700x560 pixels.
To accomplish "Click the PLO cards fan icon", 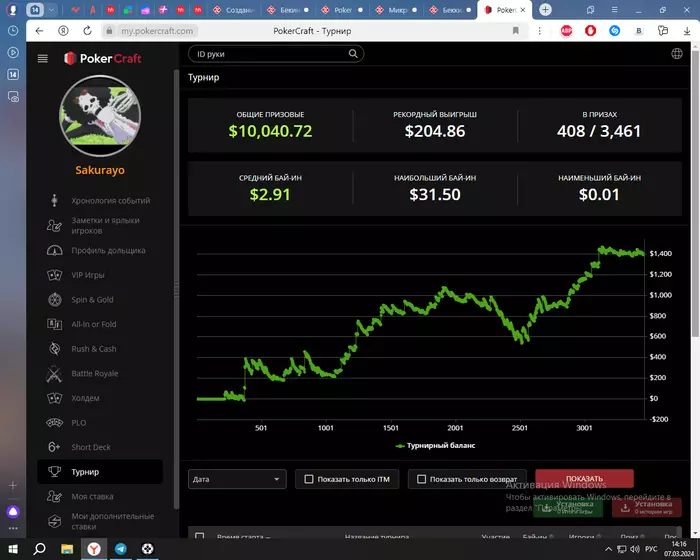I will (x=54, y=422).
